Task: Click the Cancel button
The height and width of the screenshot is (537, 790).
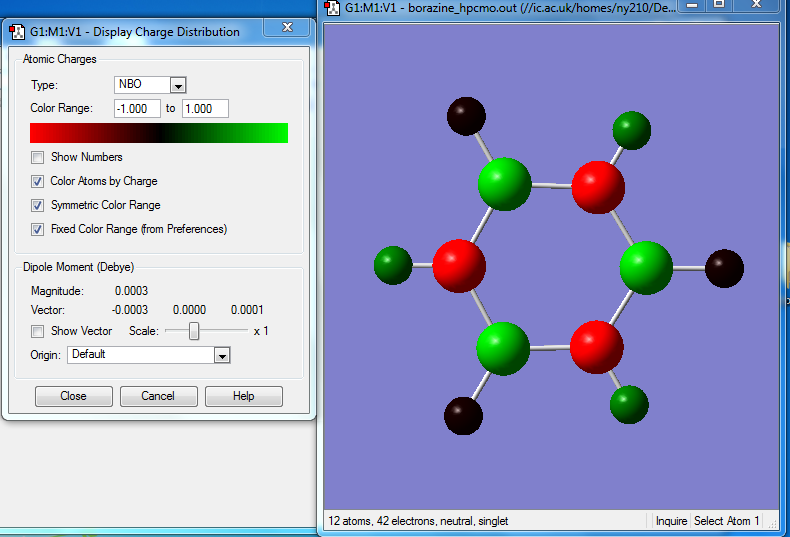Action: coord(158,396)
